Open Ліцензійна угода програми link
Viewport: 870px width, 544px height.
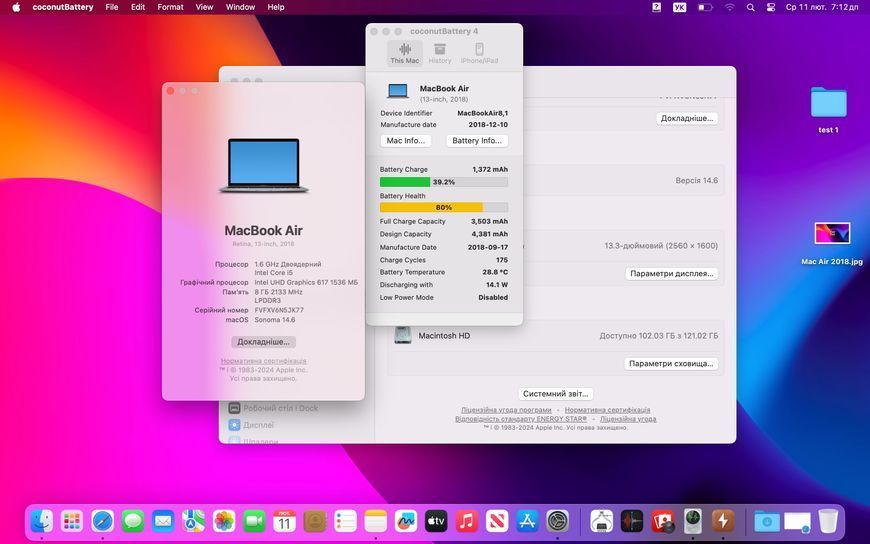pyautogui.click(x=506, y=410)
